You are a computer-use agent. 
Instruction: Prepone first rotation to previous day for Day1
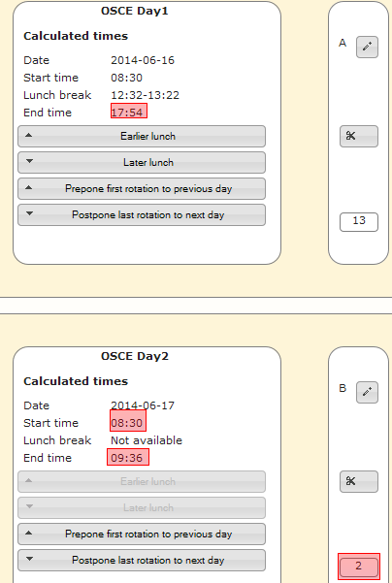(x=142, y=189)
